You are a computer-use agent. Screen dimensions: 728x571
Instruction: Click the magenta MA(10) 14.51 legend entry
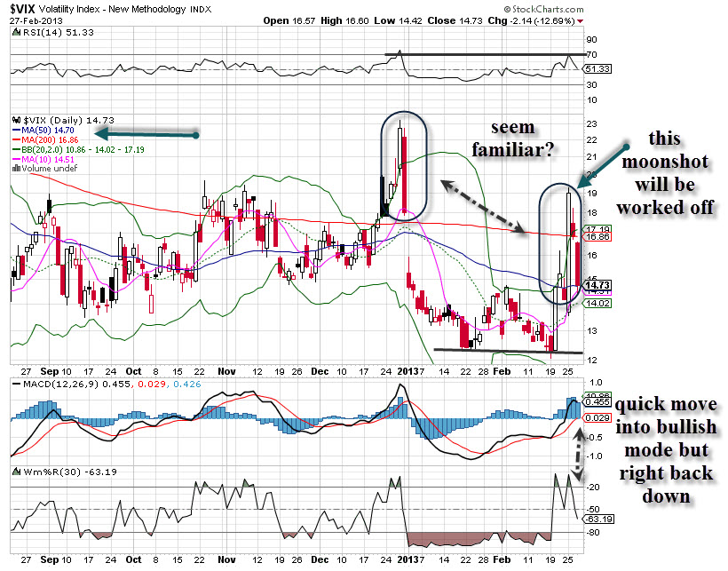[x=44, y=158]
